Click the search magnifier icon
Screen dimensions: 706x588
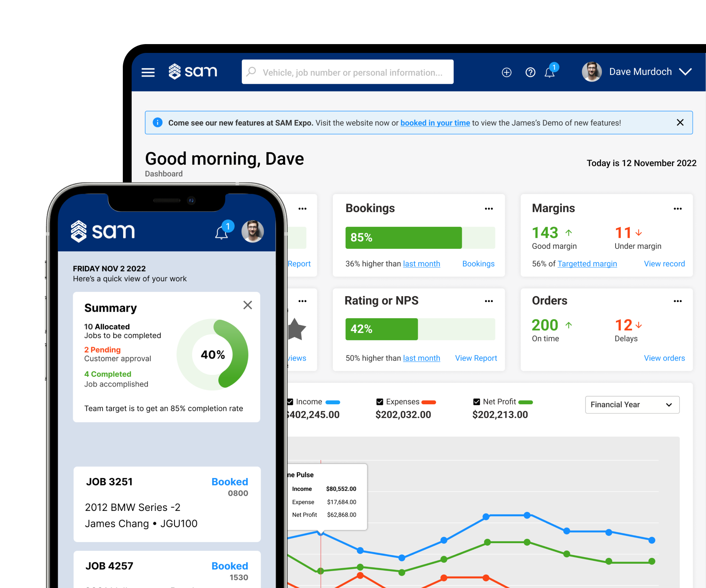point(251,72)
